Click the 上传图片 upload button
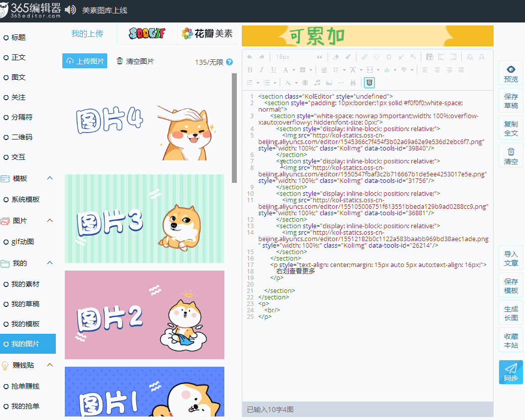The height and width of the screenshot is (420, 525). tap(84, 60)
